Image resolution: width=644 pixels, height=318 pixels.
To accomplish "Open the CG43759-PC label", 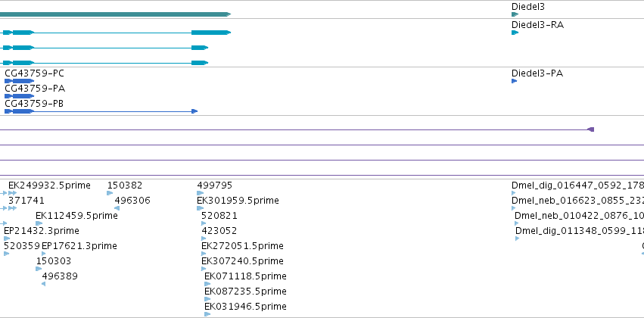I will (34, 73).
